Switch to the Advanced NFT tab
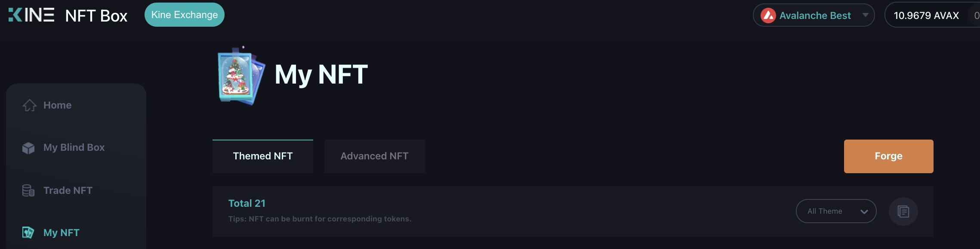 [374, 156]
